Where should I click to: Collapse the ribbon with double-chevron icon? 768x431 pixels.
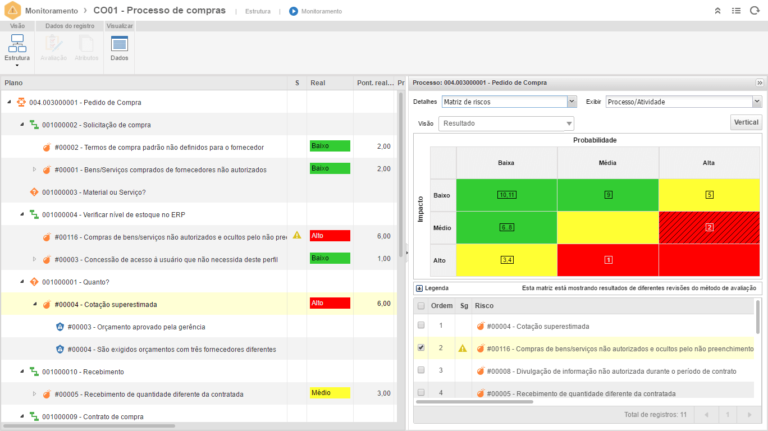pos(716,11)
